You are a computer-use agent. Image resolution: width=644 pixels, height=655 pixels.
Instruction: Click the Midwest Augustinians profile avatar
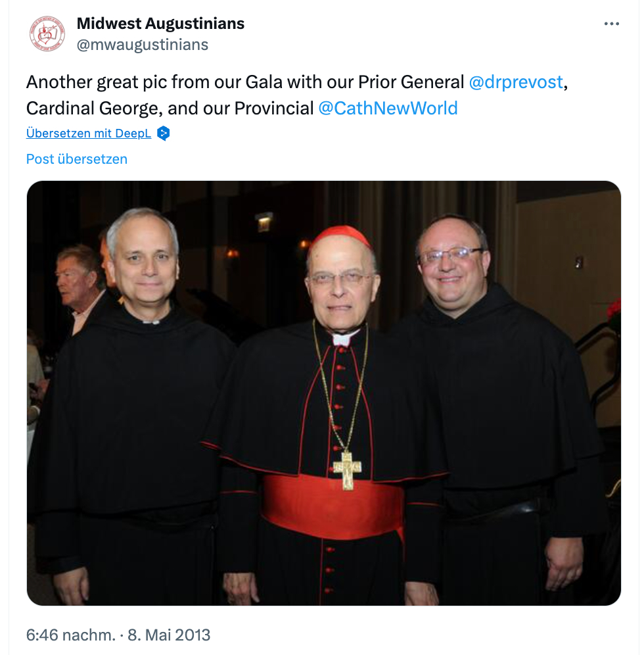coord(47,34)
